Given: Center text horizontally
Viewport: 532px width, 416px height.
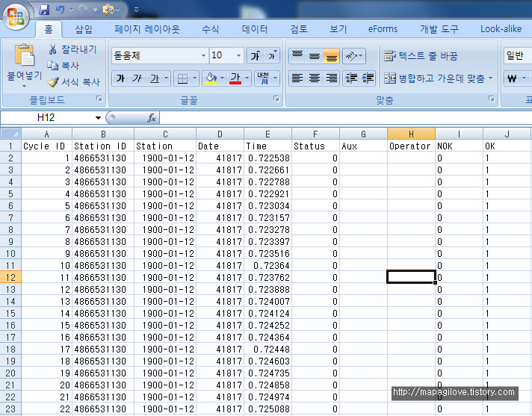Looking at the screenshot, I should coord(315,78).
